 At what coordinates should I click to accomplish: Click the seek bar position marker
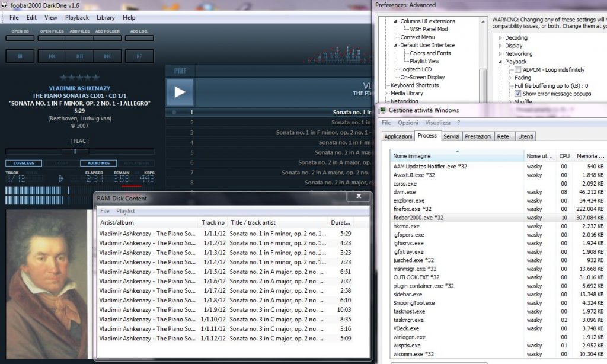pos(75,151)
